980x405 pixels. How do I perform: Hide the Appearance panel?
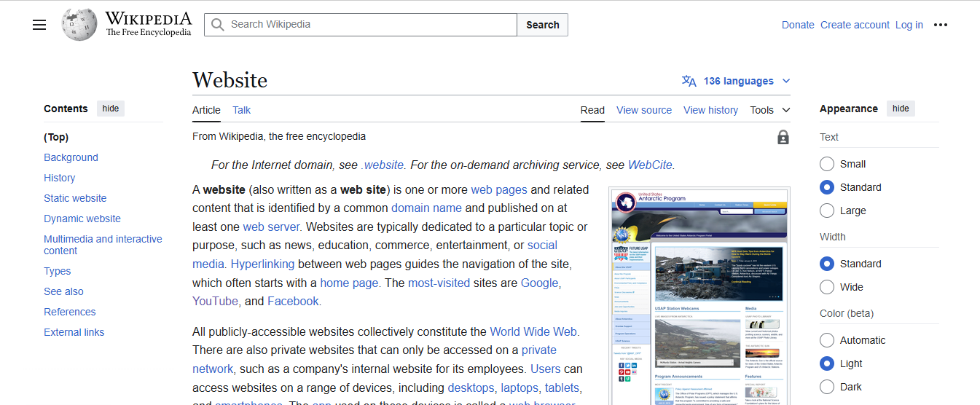coord(901,109)
